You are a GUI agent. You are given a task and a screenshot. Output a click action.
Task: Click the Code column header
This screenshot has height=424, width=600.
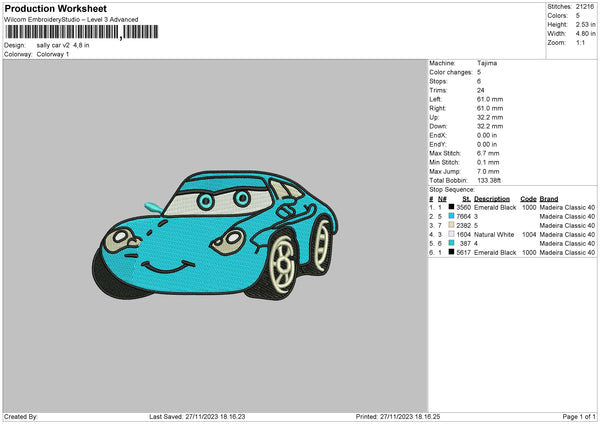point(528,198)
